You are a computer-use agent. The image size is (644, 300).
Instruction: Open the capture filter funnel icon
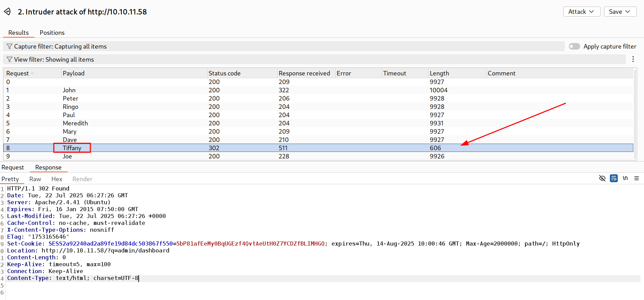click(x=10, y=46)
